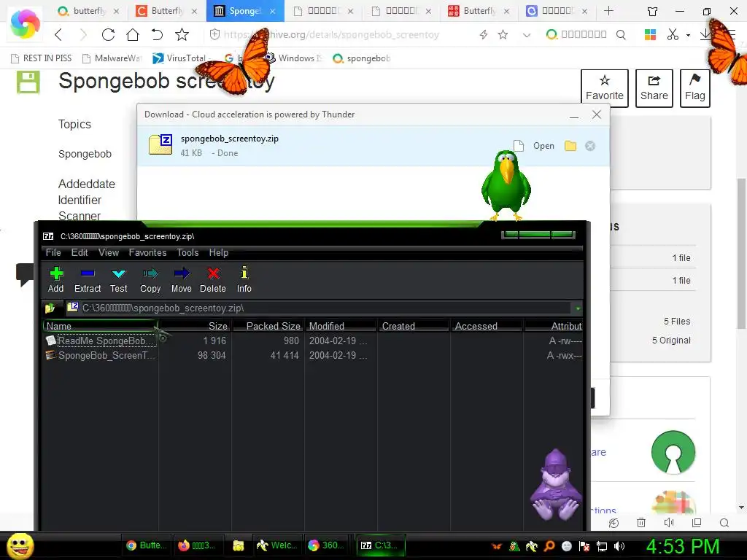Select the ReadMe SpongeBob file row

click(314, 341)
